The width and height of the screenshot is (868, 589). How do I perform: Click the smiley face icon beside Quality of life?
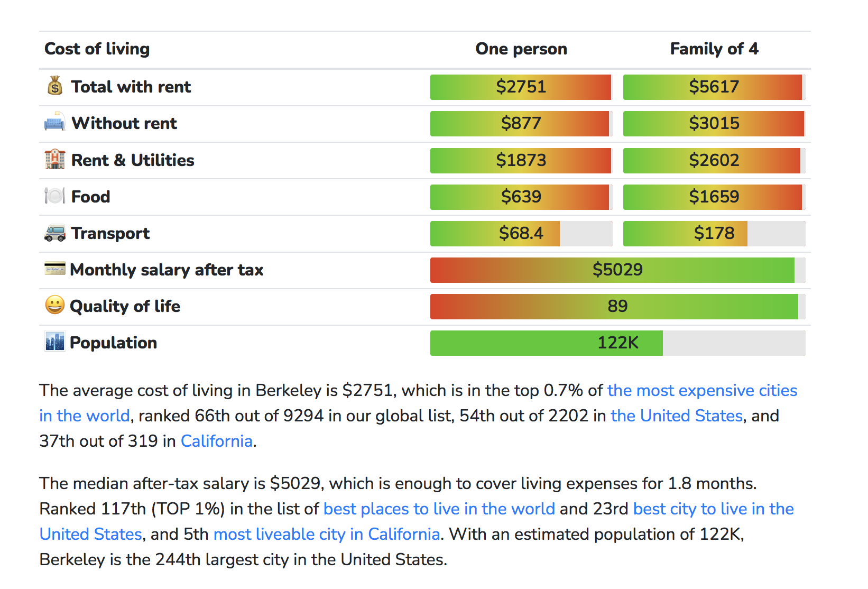coord(55,305)
